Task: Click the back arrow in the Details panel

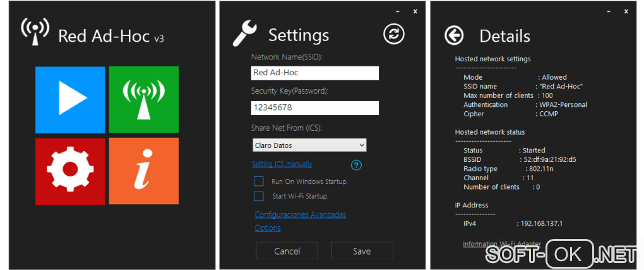Action: tap(454, 35)
